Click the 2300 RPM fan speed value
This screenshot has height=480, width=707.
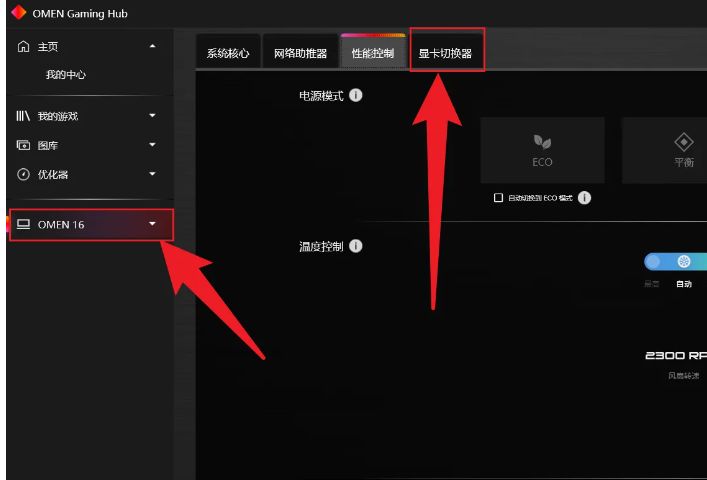[x=676, y=356]
